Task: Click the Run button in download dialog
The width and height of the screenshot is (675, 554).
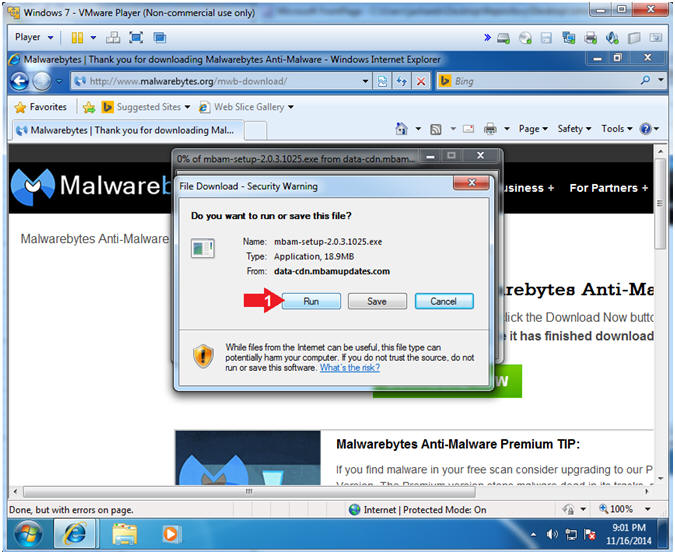Action: [311, 301]
